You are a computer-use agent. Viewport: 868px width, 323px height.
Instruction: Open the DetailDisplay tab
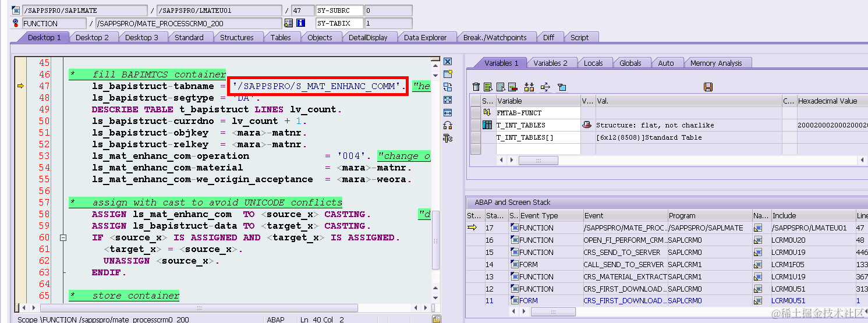point(369,37)
